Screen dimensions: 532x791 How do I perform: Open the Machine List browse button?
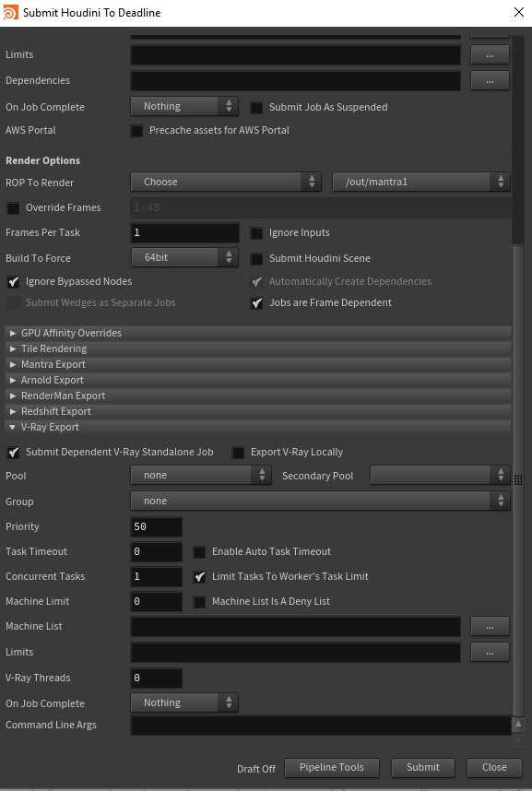(490, 627)
